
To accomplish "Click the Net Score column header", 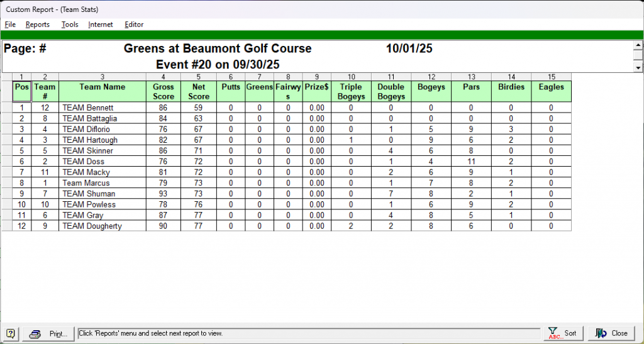I will click(x=199, y=91).
